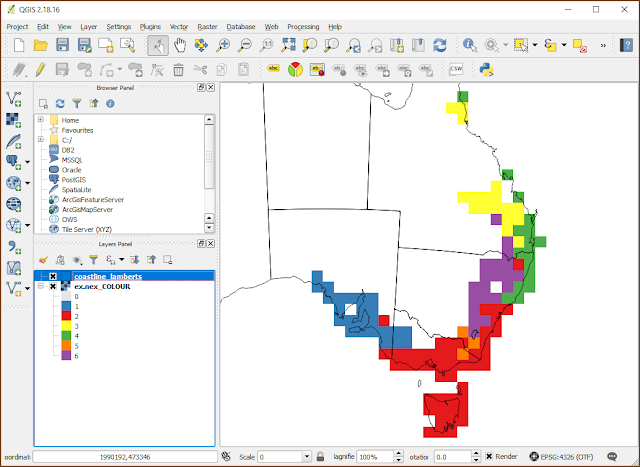
Task: Open the Layer menu
Action: 89,27
